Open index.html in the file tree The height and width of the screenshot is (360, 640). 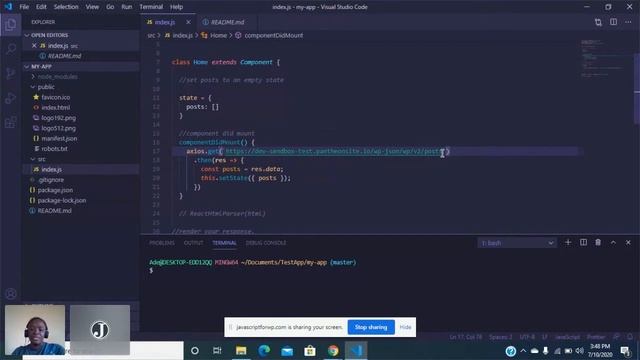pos(56,107)
